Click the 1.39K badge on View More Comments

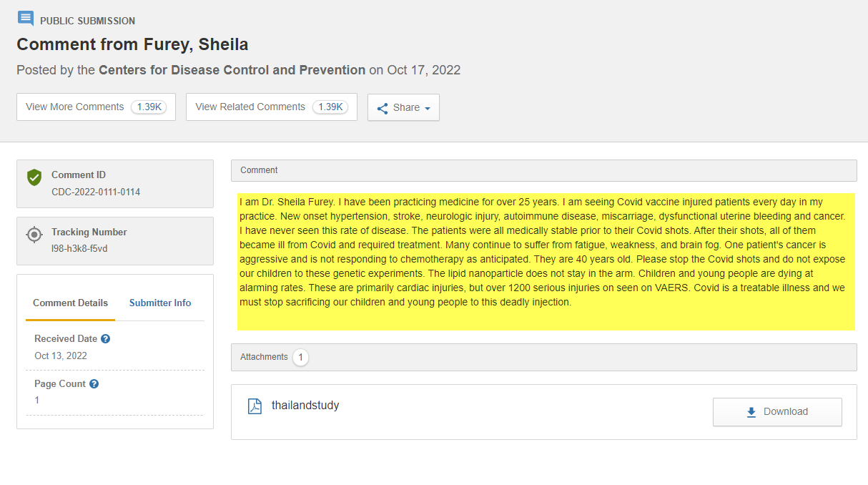pos(149,107)
